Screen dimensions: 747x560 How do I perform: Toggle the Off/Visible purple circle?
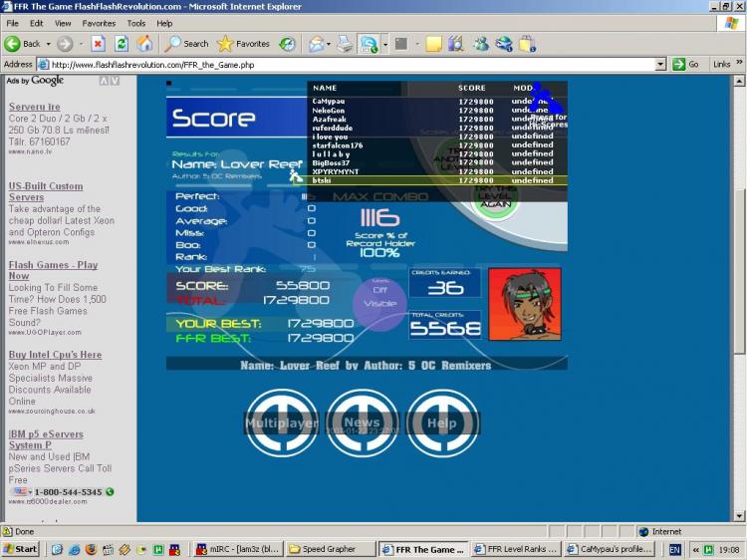point(380,302)
